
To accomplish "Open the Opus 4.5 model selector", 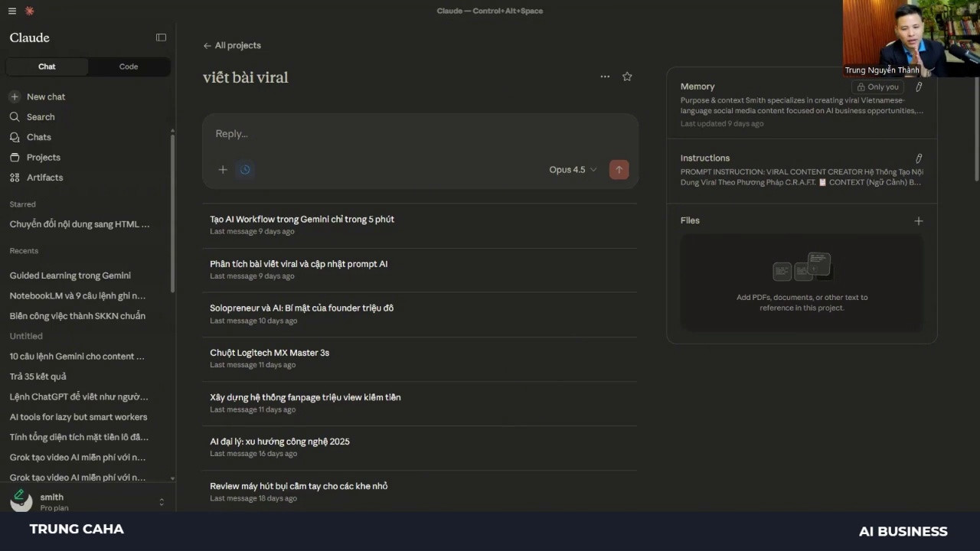I will (573, 170).
